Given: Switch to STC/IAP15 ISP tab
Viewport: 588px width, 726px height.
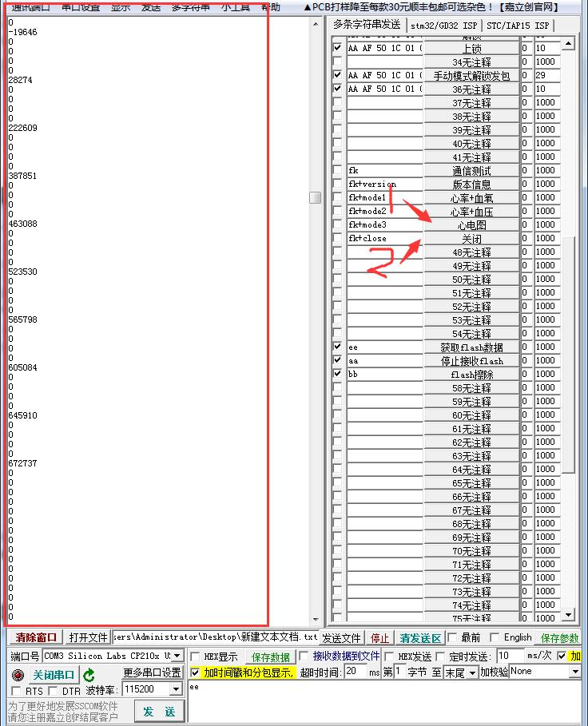Looking at the screenshot, I should [x=518, y=26].
